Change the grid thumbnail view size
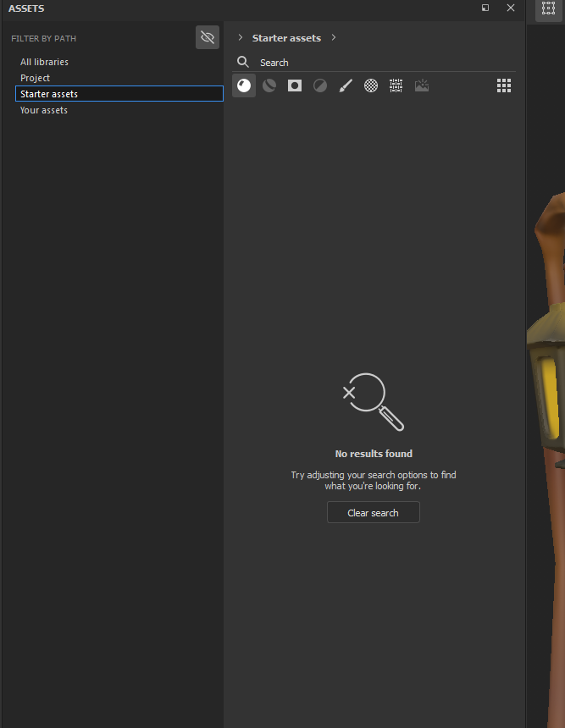565x728 pixels. point(504,85)
